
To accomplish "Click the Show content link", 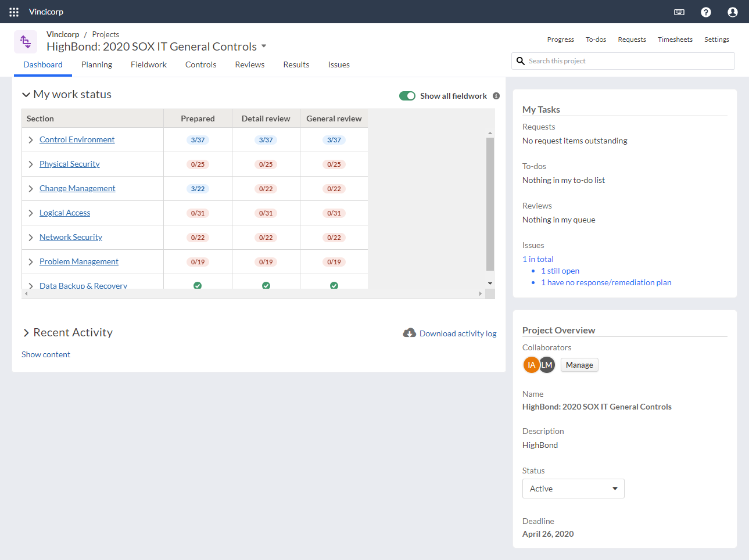I will [x=46, y=354].
